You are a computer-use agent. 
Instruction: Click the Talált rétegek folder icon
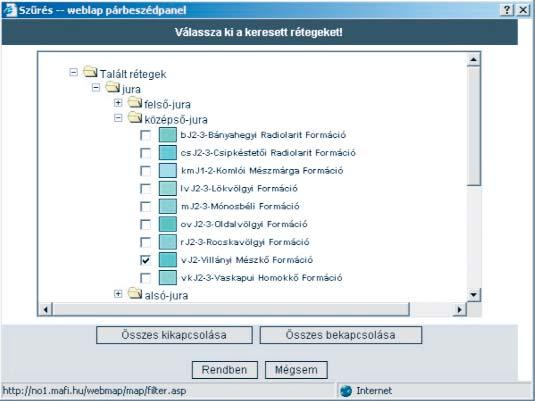(x=90, y=72)
